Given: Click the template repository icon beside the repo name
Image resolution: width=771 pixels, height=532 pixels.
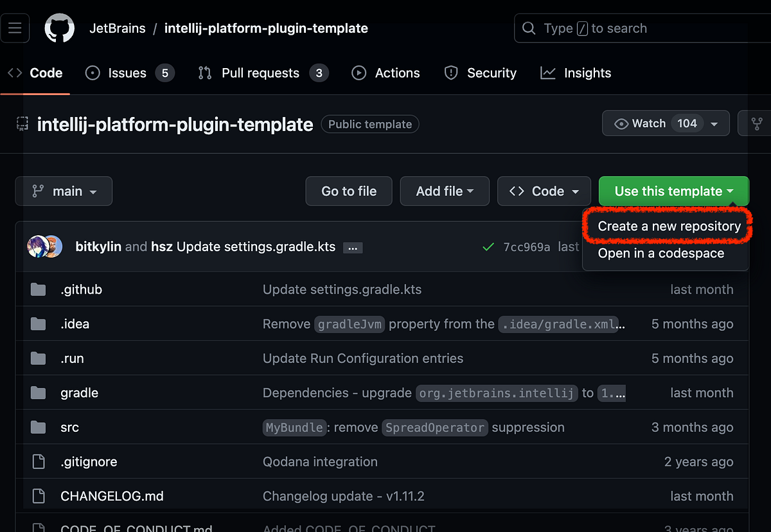Looking at the screenshot, I should click(22, 124).
